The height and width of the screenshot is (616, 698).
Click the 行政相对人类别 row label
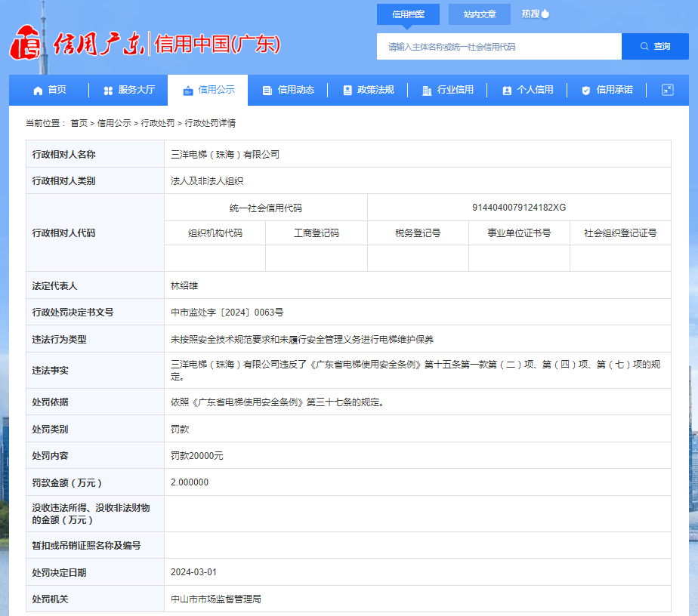(x=63, y=181)
